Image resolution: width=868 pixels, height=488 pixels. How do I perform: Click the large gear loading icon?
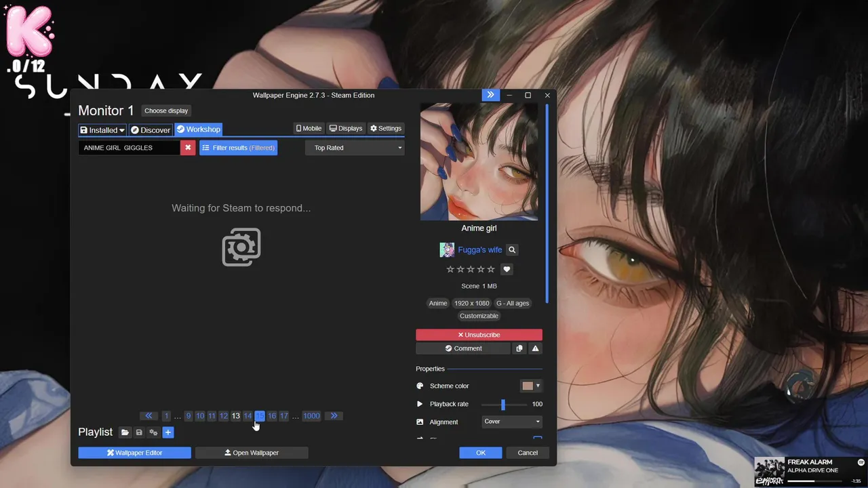[x=241, y=247]
